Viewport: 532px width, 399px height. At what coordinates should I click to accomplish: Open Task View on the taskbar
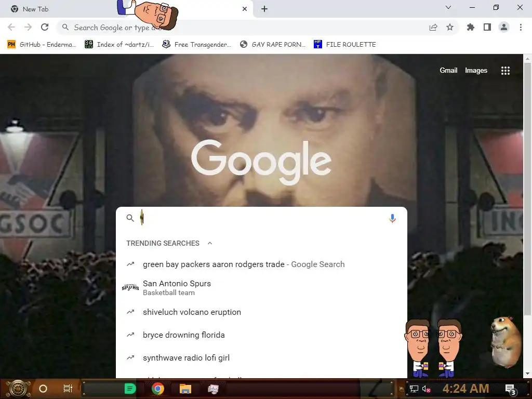point(68,389)
